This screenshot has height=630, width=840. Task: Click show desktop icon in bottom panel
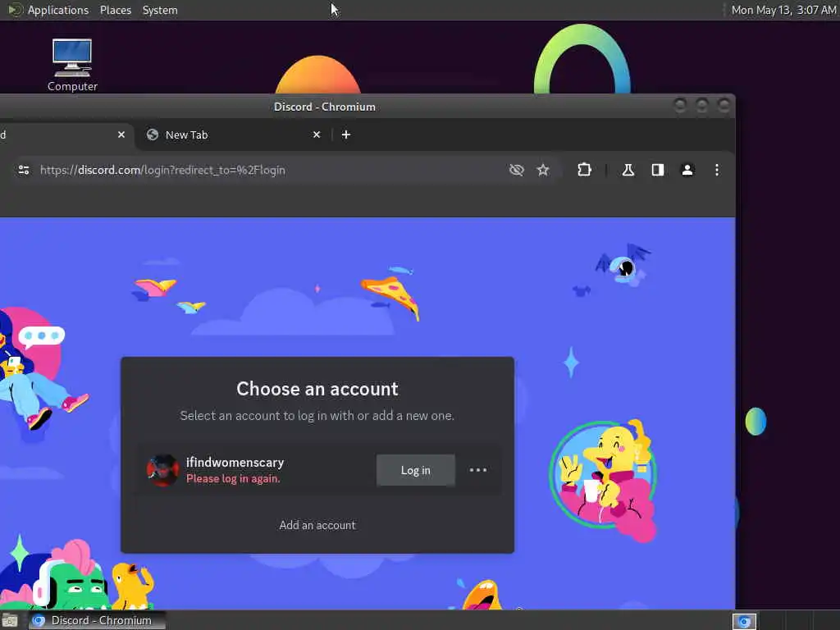[10, 620]
